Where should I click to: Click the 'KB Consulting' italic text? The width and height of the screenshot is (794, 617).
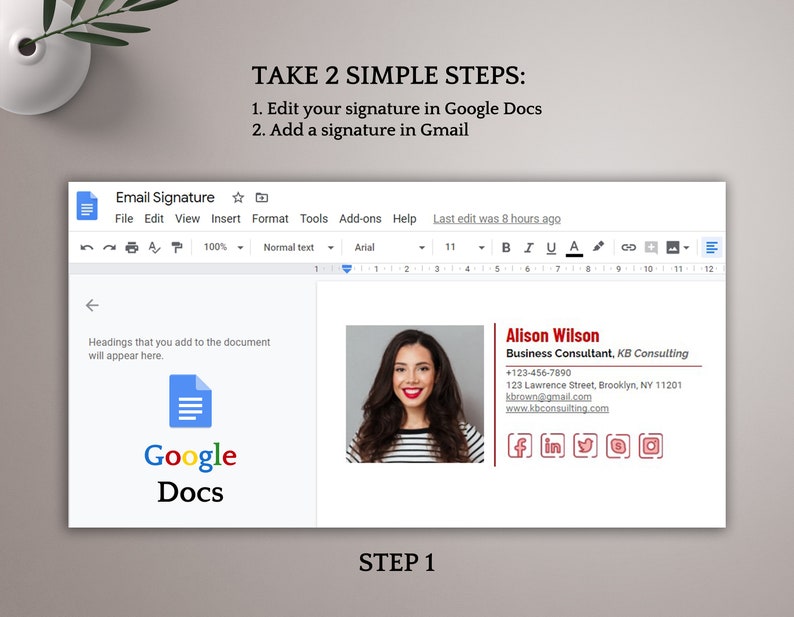tap(653, 353)
